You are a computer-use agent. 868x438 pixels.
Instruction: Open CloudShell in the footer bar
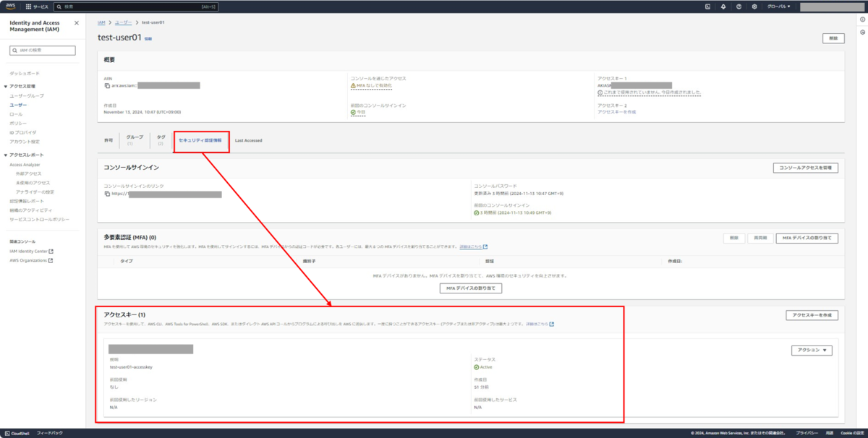[16, 433]
